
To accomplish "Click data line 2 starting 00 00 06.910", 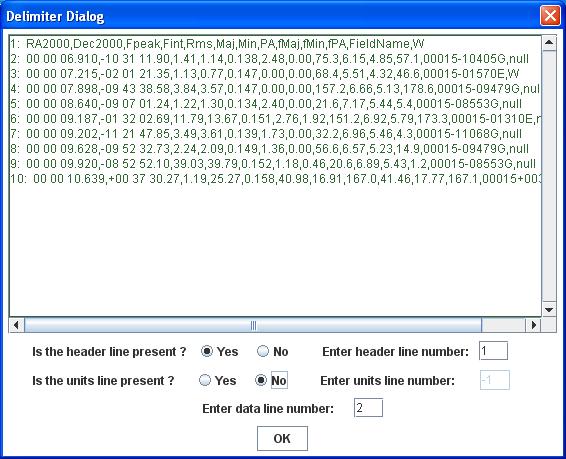I will click(x=269, y=59).
